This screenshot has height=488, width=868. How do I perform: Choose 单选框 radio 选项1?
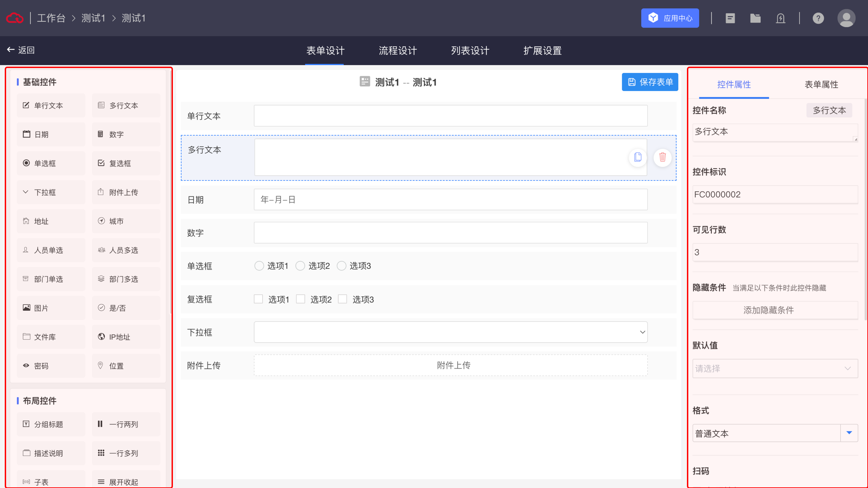[x=259, y=266]
